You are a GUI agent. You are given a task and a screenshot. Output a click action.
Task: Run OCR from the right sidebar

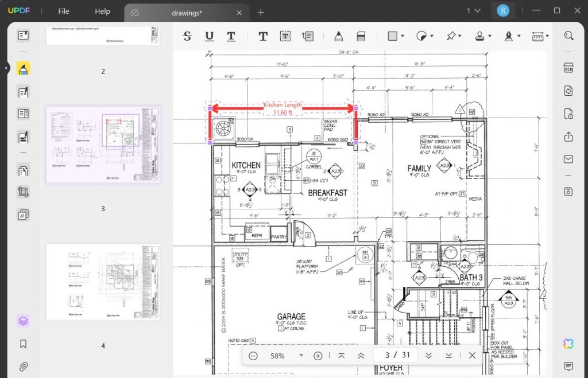[x=568, y=68]
